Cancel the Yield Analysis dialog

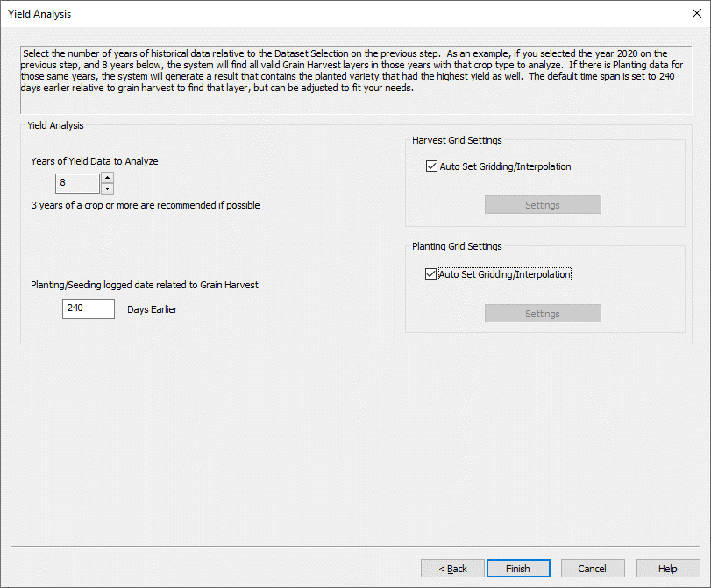click(x=593, y=569)
